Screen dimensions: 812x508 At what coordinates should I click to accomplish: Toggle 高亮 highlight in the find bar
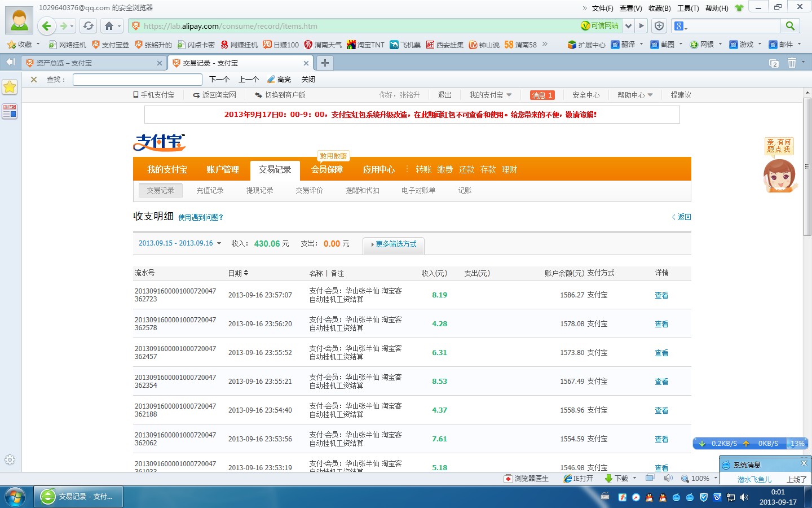(x=279, y=80)
